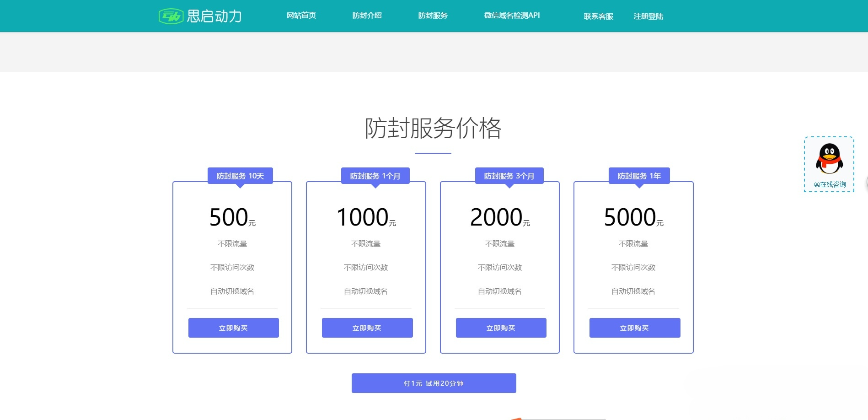
Task: Purchase the 500元 plan via 立即购买
Action: coord(233,328)
